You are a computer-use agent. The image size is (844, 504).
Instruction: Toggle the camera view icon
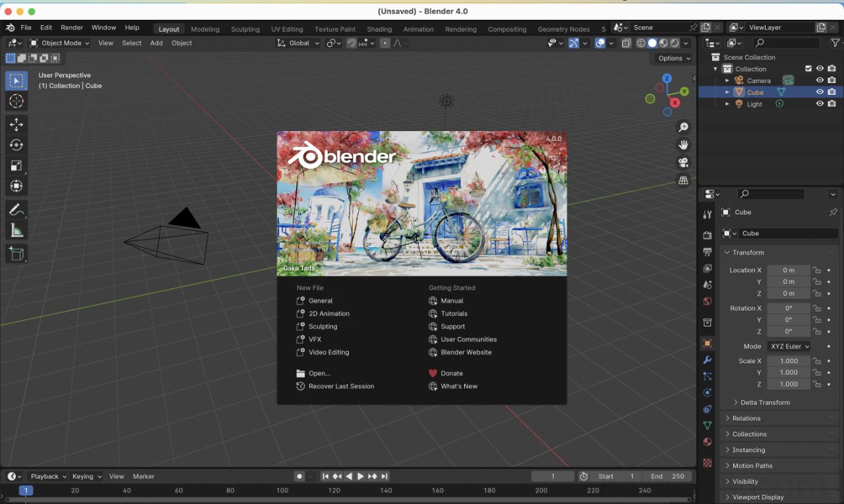click(684, 163)
